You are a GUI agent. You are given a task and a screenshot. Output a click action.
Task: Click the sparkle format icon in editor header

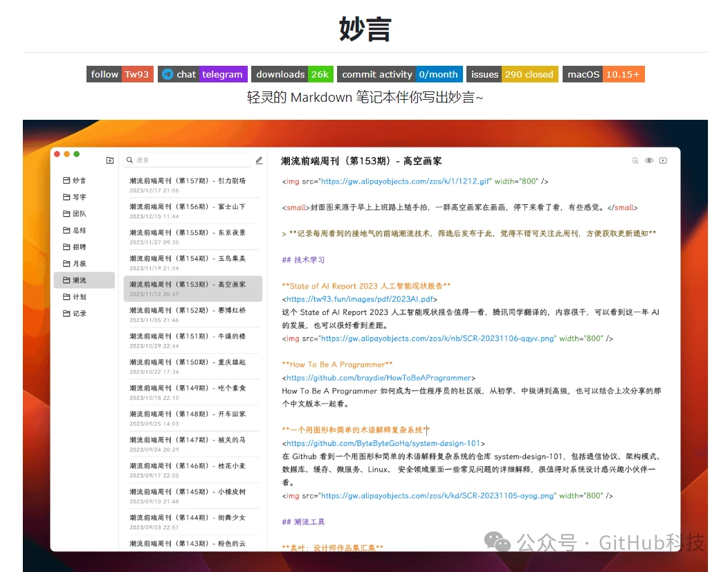635,161
